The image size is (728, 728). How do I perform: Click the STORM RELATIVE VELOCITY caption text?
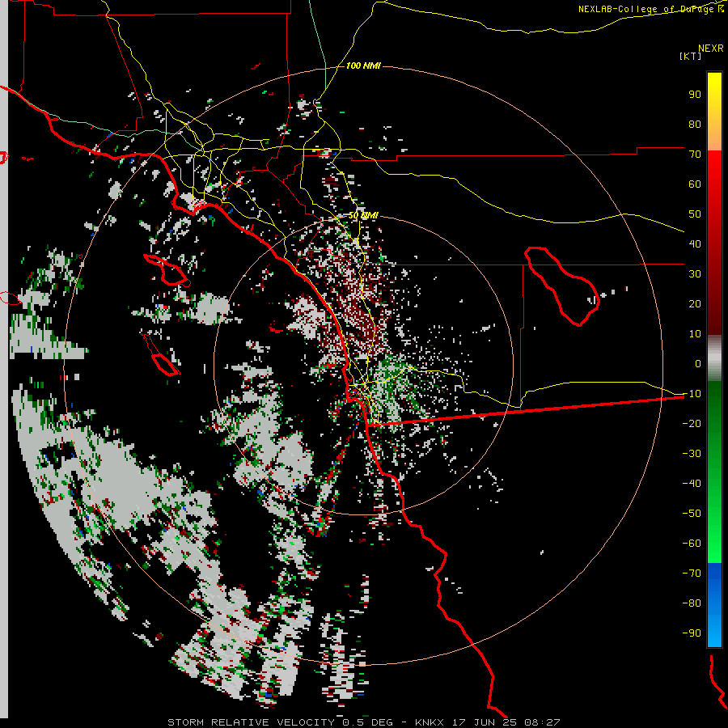click(x=251, y=722)
